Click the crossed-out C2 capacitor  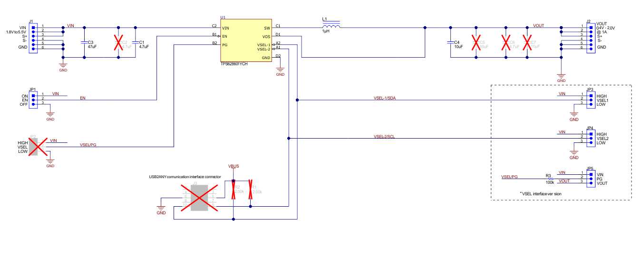[x=118, y=43]
